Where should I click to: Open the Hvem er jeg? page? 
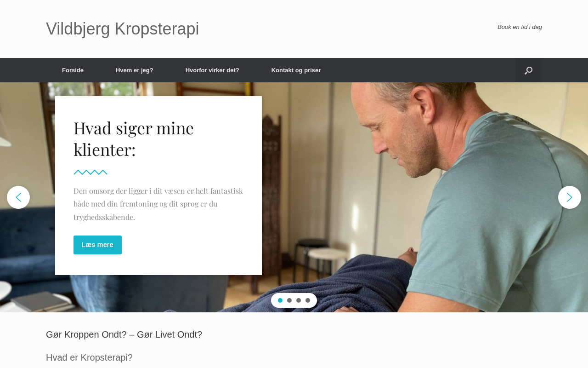point(135,70)
